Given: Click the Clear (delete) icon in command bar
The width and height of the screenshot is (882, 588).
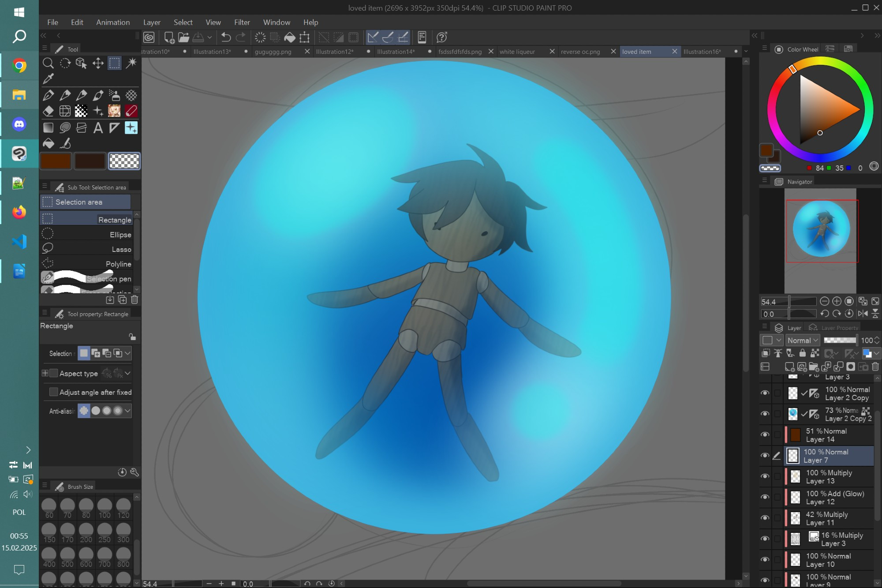Looking at the screenshot, I should (260, 37).
